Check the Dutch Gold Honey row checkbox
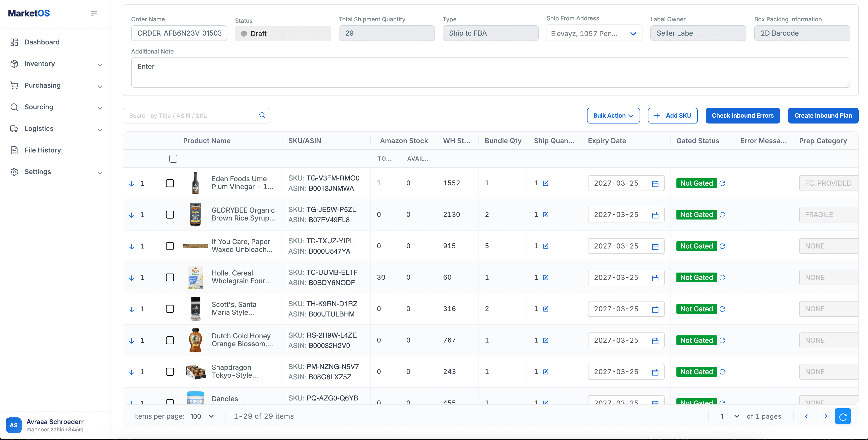Viewport: 868px width, 440px height. pyautogui.click(x=170, y=340)
